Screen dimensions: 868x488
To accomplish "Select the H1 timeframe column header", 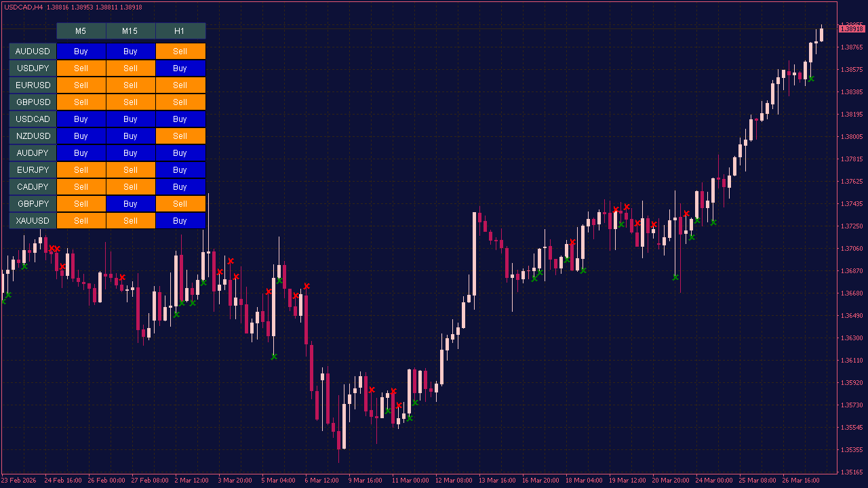I will click(180, 31).
